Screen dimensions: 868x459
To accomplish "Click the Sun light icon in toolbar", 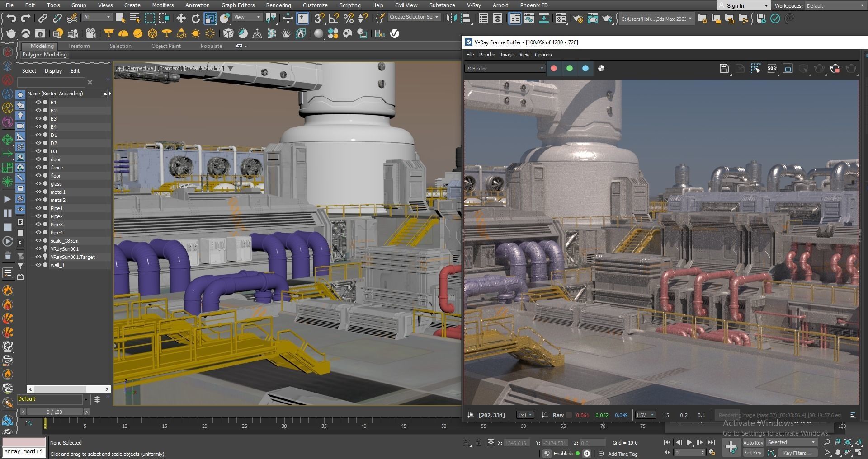I will 195,33.
